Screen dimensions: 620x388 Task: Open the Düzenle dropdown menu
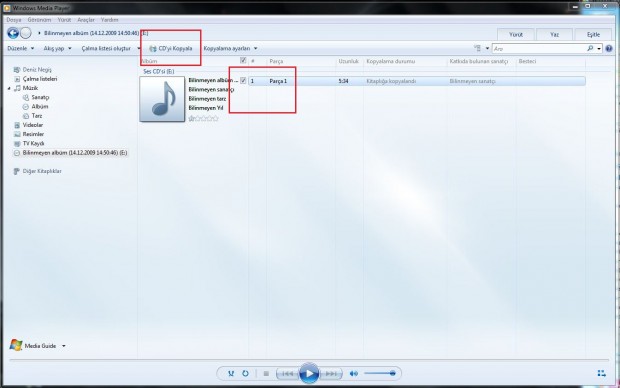[21, 48]
